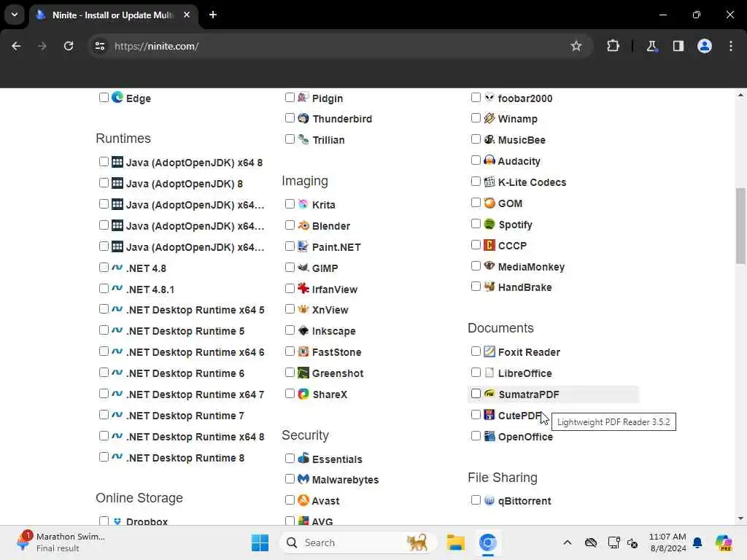
Task: Reload the current page
Action: (69, 46)
